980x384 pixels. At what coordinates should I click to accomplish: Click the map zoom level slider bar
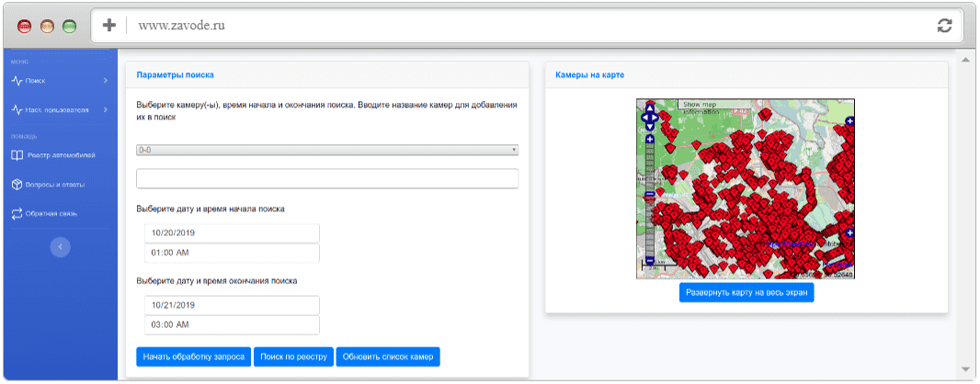(650, 199)
